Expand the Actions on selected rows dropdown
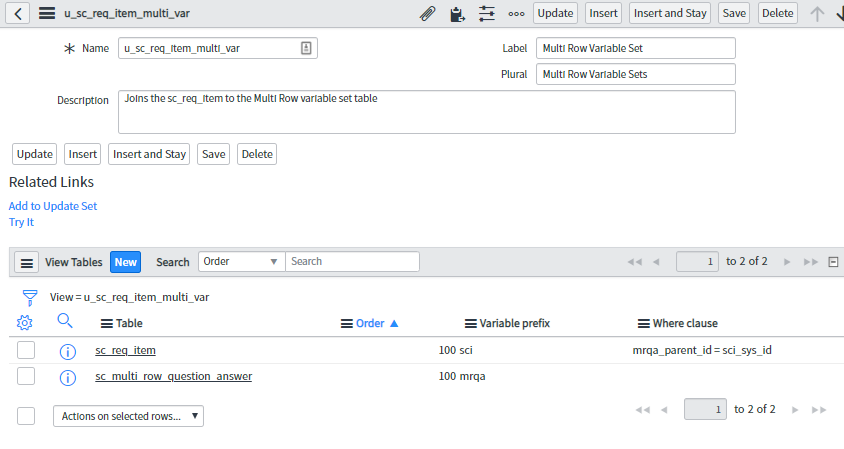Screen dimensions: 844x449 click(128, 416)
